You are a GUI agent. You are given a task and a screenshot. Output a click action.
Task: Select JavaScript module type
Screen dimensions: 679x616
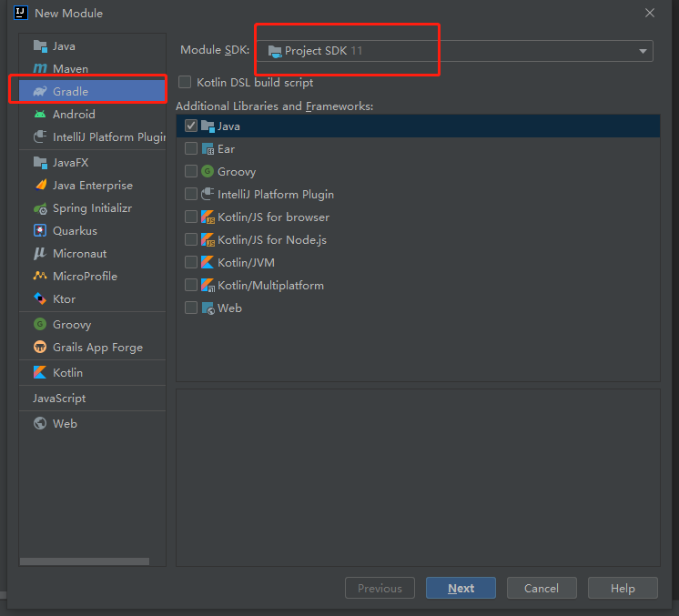click(92, 399)
